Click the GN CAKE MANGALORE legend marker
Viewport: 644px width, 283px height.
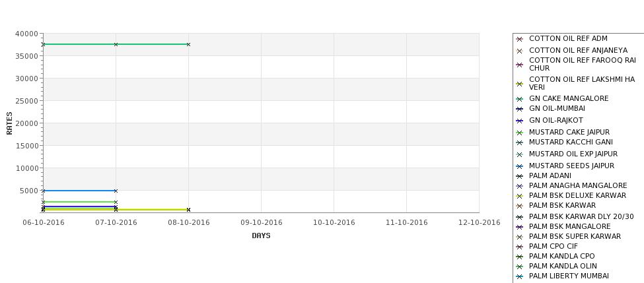(x=519, y=99)
